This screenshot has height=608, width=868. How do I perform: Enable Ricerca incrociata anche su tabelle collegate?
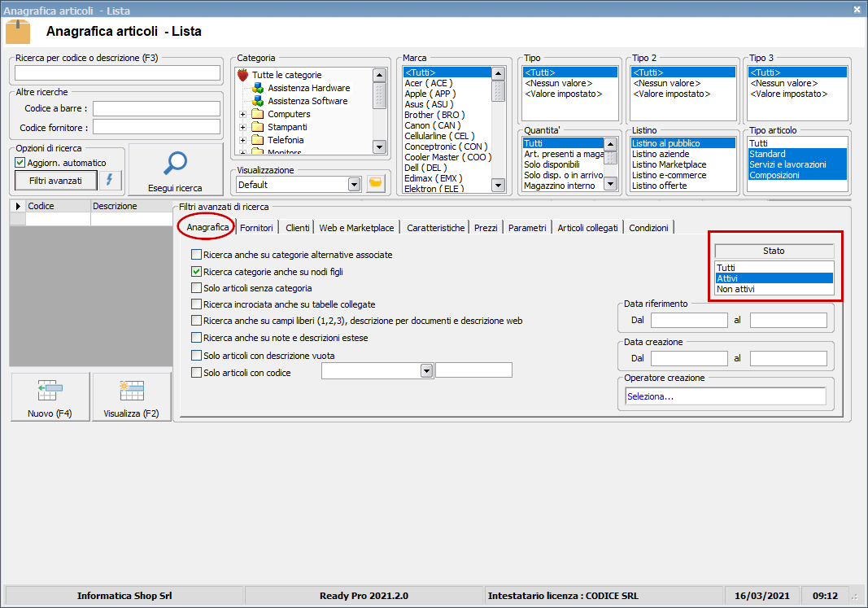(196, 304)
